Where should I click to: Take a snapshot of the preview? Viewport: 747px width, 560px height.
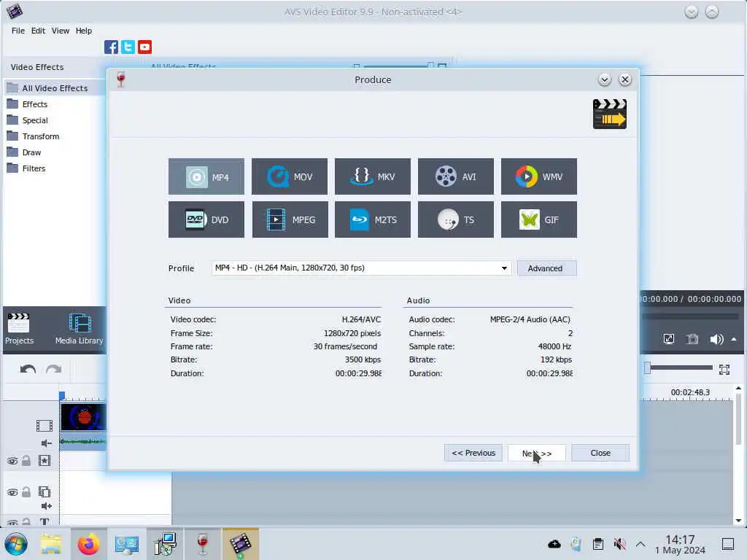(692, 339)
